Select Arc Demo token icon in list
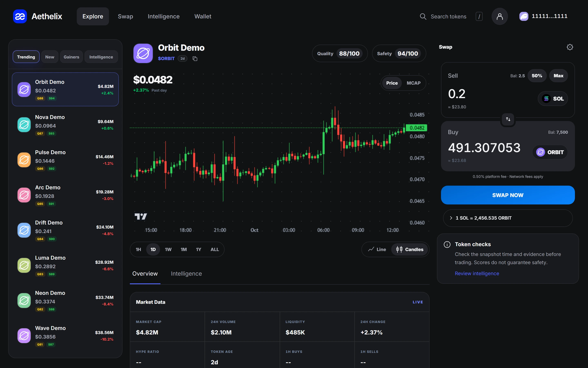The width and height of the screenshot is (588, 368). 24,195
